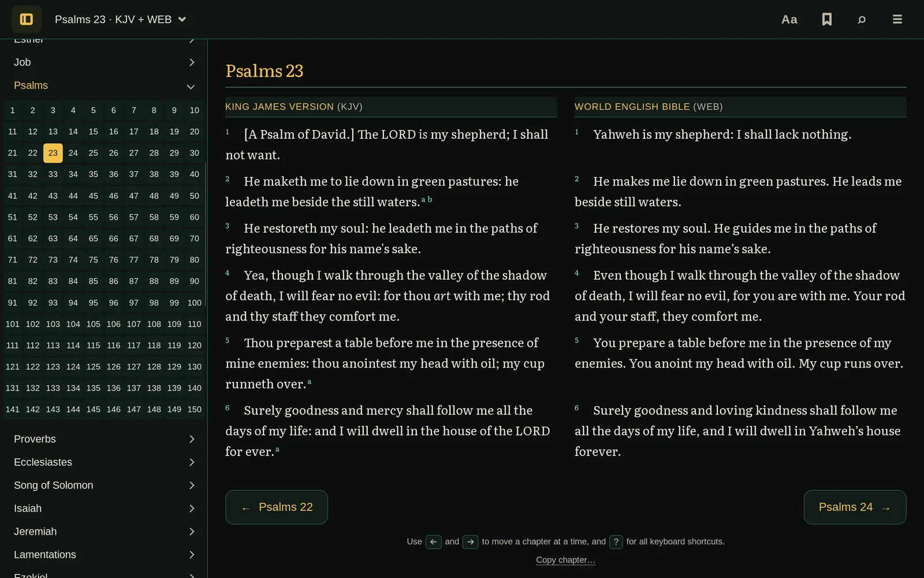Open footnote b on KJV verse 2
Viewport: 924px width, 578px height.
430,199
